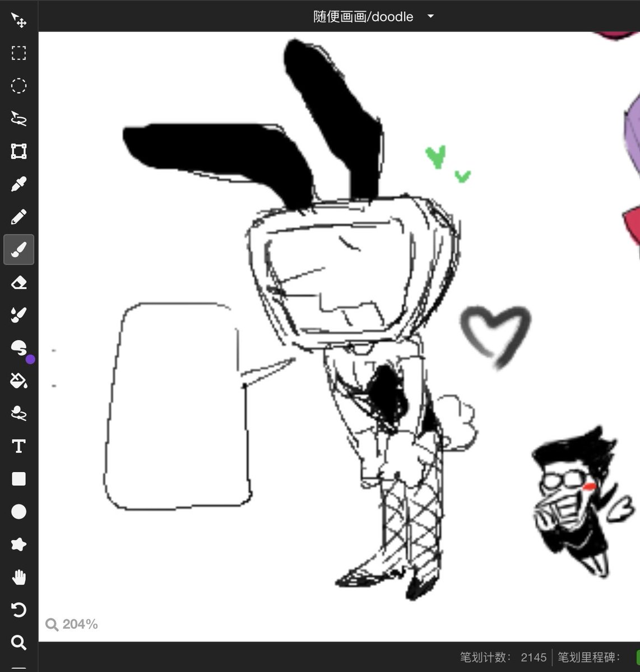
Task: Select the Lasso selection tool
Action: pyautogui.click(x=18, y=119)
